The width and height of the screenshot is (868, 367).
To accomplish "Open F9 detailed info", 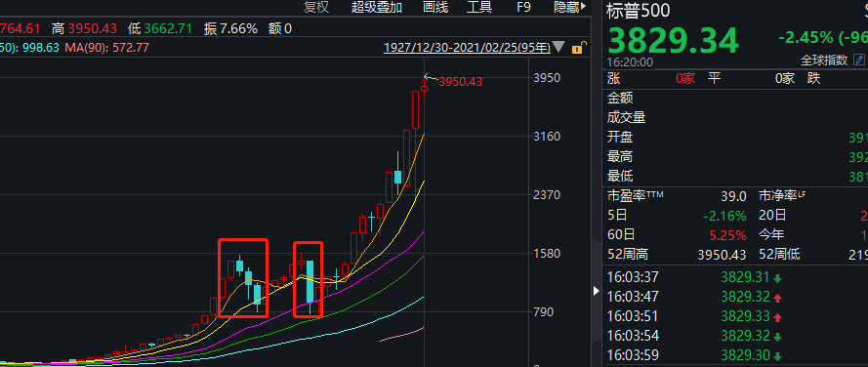I will [523, 7].
